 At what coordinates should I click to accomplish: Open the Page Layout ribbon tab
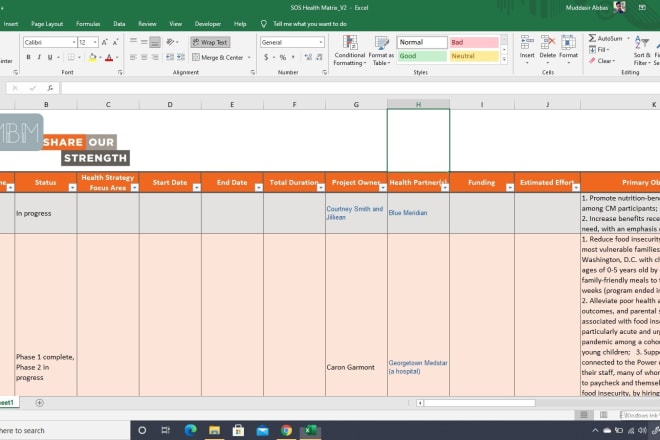(x=47, y=23)
